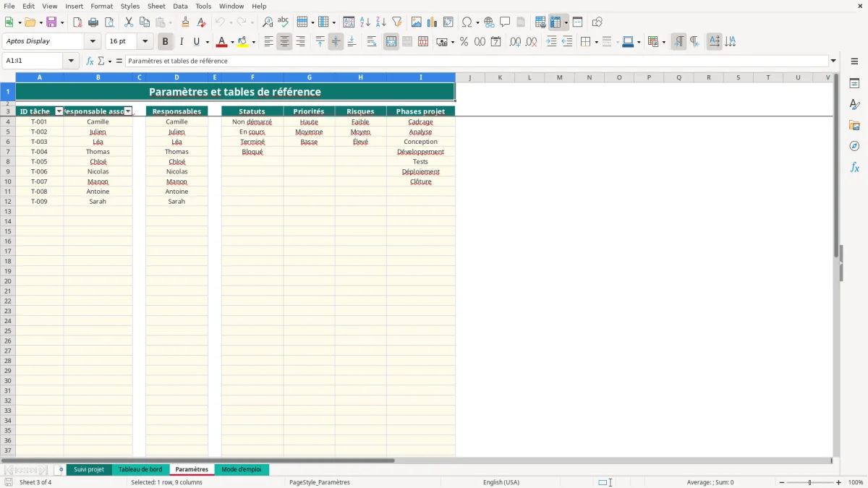Expand the Borders dropdown arrow
Viewport: 868px width, 488px height.
click(597, 42)
